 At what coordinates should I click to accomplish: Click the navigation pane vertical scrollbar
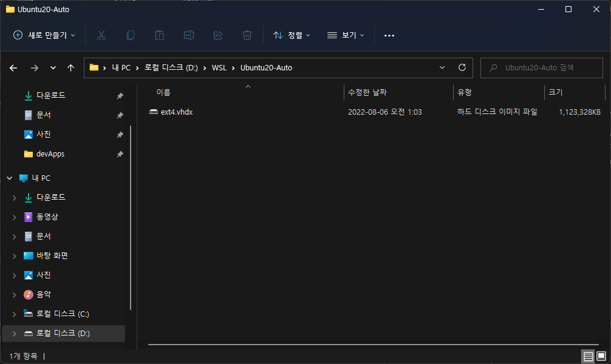(x=131, y=218)
